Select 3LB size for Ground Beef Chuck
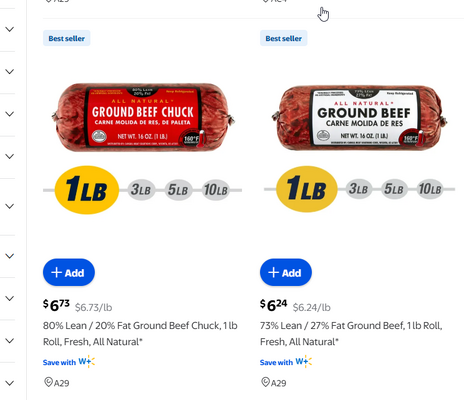464x400 pixels. coord(141,190)
